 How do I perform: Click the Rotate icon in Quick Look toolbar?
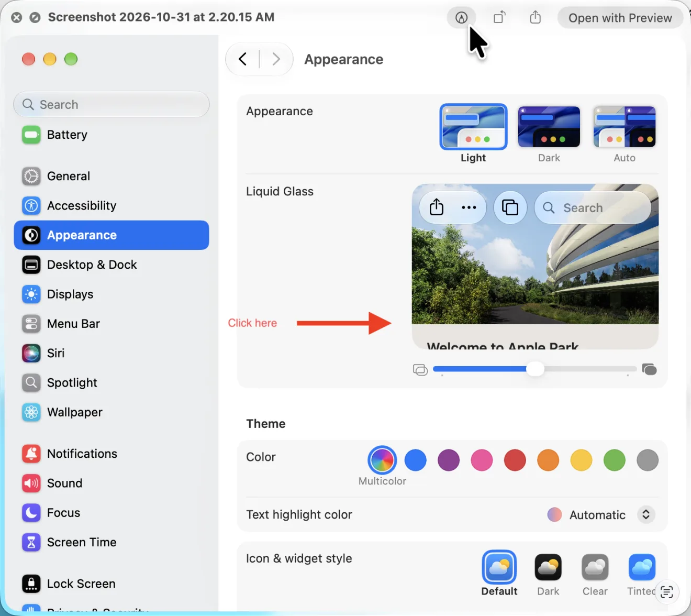pyautogui.click(x=499, y=18)
